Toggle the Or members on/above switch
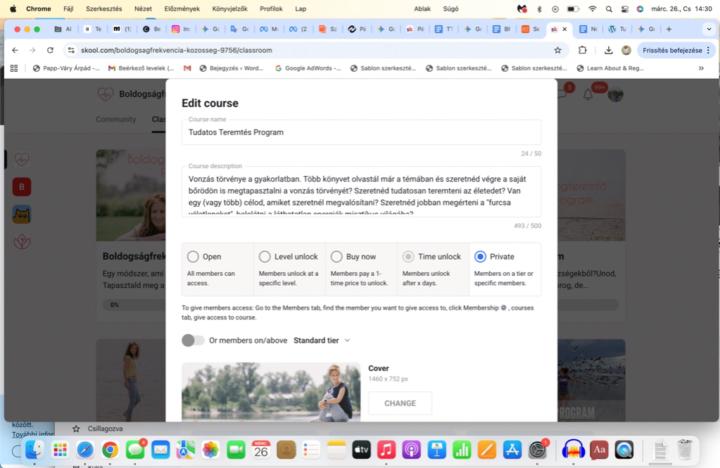This screenshot has width=720, height=468. click(193, 340)
